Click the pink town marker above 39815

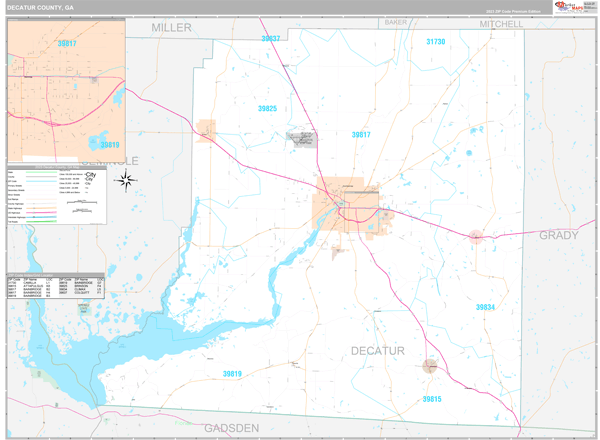click(430, 366)
